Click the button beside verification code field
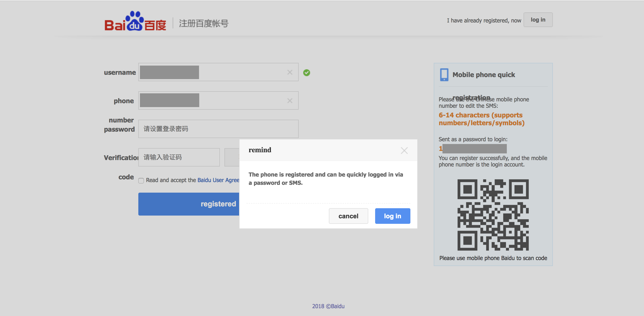Image resolution: width=644 pixels, height=316 pixels. pyautogui.click(x=232, y=157)
